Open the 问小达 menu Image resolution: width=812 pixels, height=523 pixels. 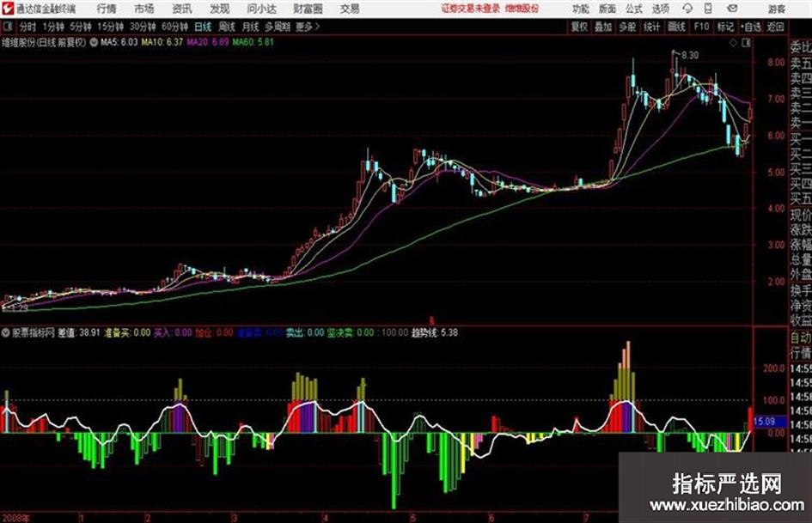(x=261, y=9)
